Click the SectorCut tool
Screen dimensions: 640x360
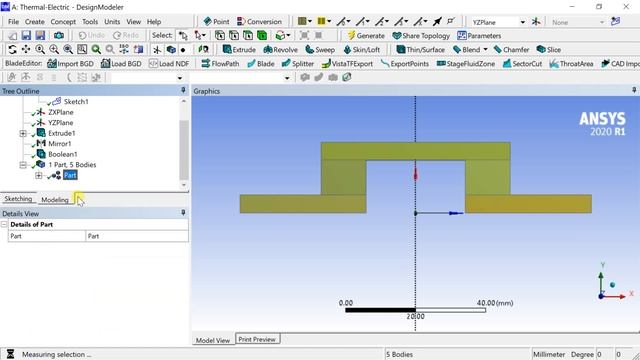click(x=522, y=64)
